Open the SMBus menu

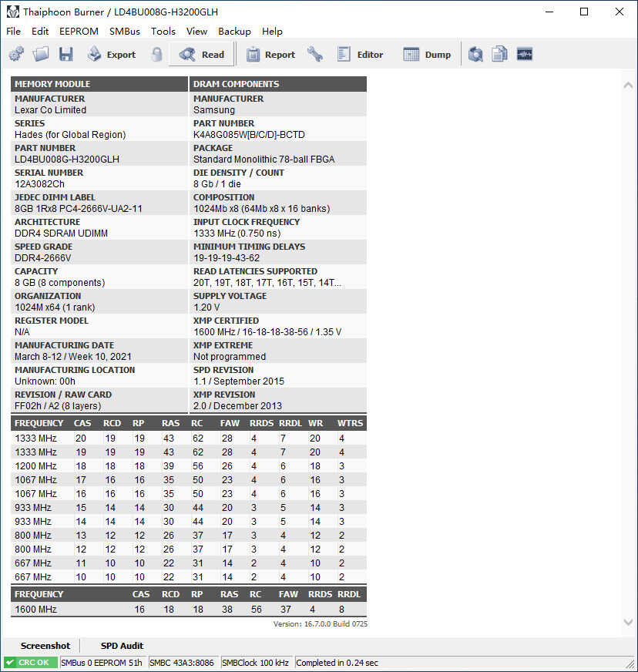coord(125,32)
